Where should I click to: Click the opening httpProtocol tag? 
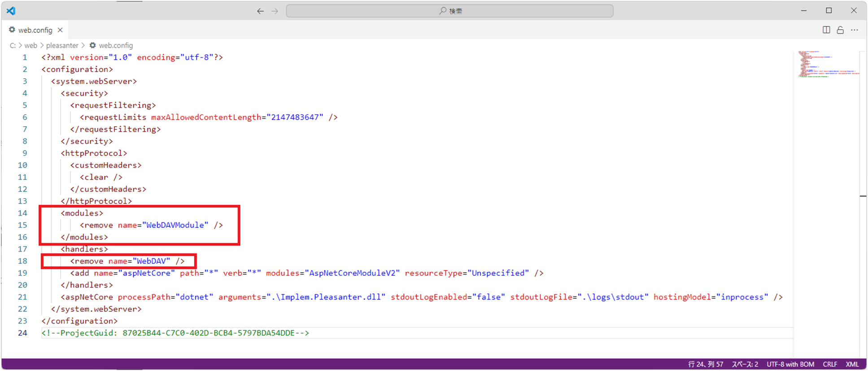tap(94, 153)
